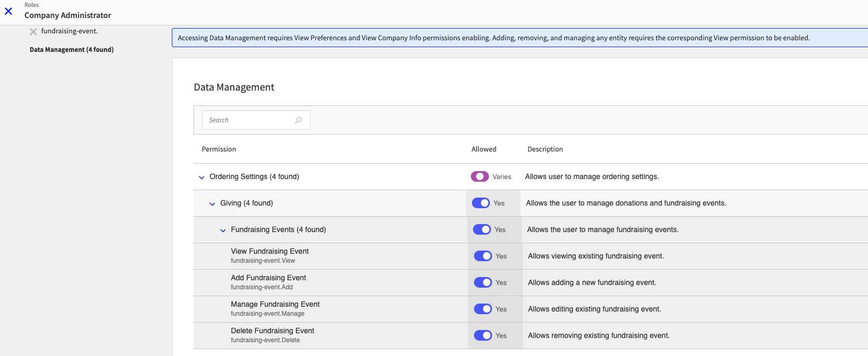Click 'Allows adding a new fundraising event.' description
The height and width of the screenshot is (356, 868).
pyautogui.click(x=592, y=282)
